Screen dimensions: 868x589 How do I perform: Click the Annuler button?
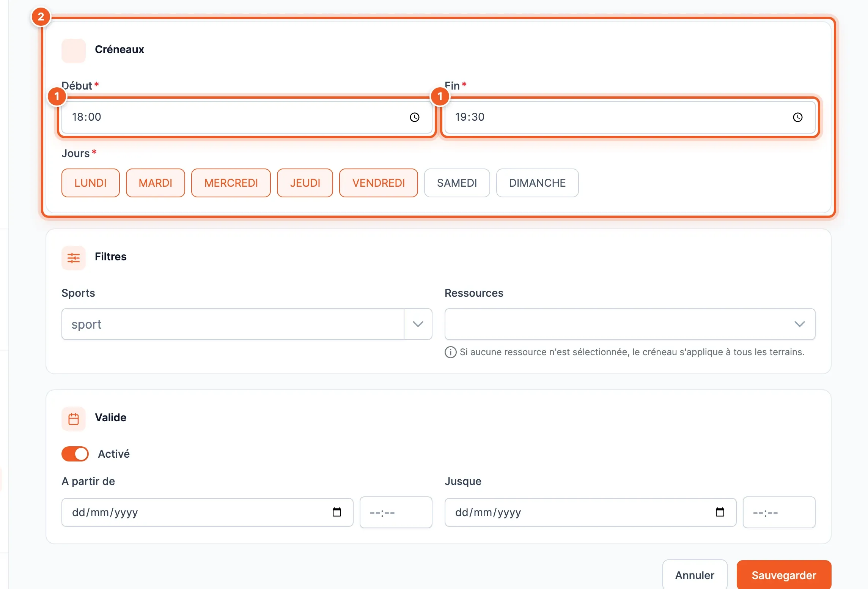click(x=695, y=575)
